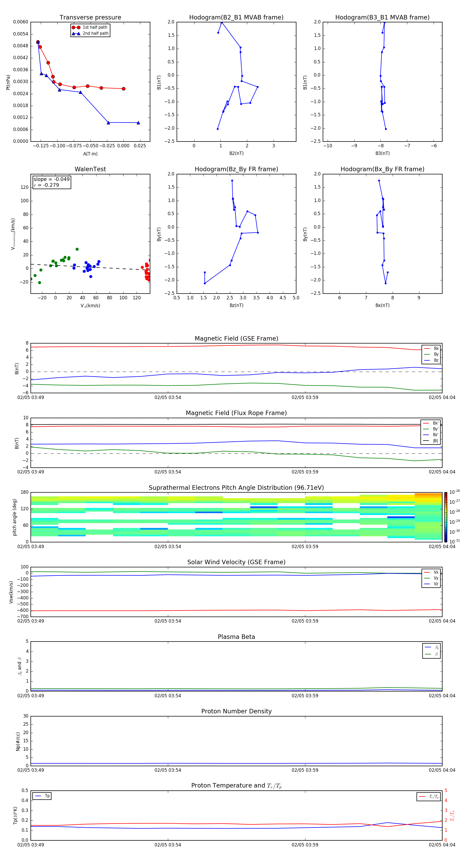Click the '02/05 03:54' tick under GSE magnetic field
The image size is (473, 868).
(168, 398)
